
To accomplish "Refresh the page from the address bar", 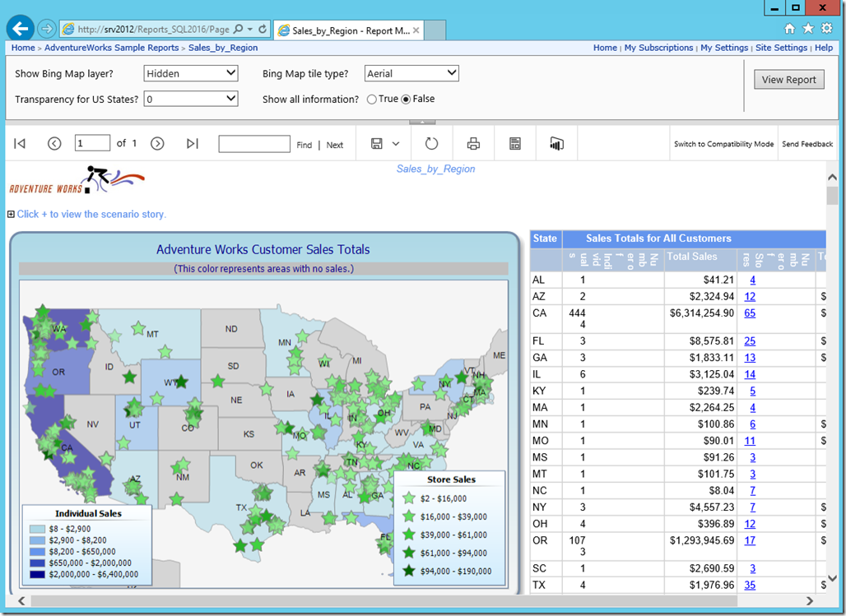I will (263, 29).
